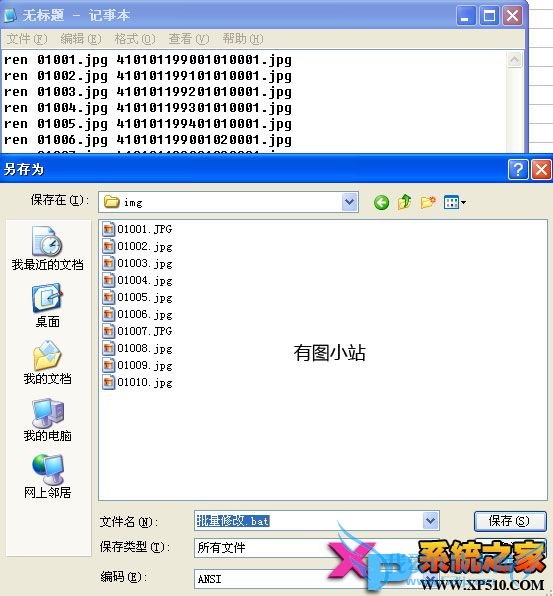Select file 01009.jpg in the list

pyautogui.click(x=138, y=365)
